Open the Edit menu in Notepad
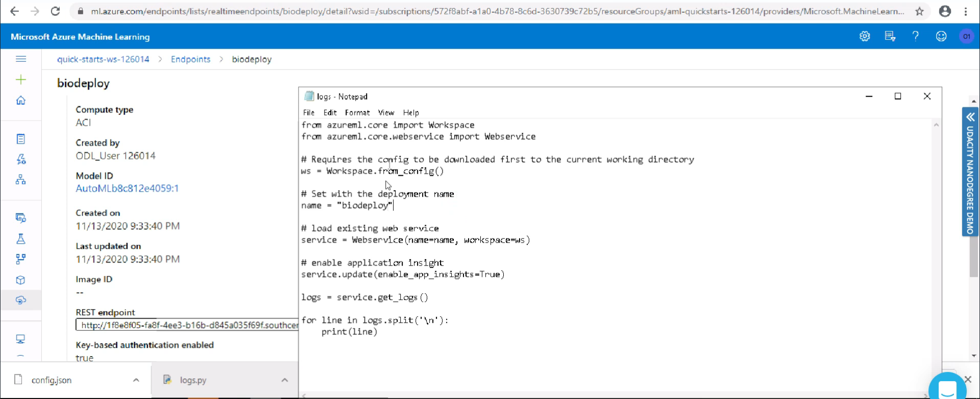The image size is (980, 399). [330, 113]
